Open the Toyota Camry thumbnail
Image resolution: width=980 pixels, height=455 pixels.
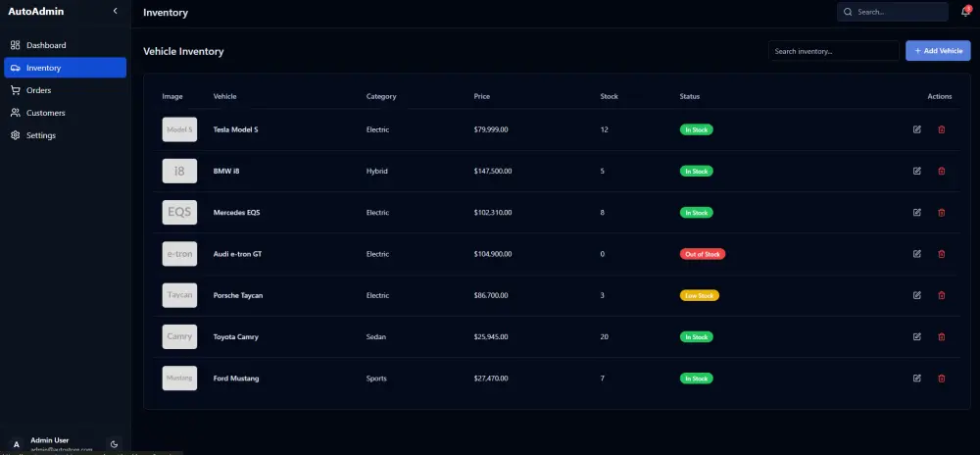click(179, 337)
